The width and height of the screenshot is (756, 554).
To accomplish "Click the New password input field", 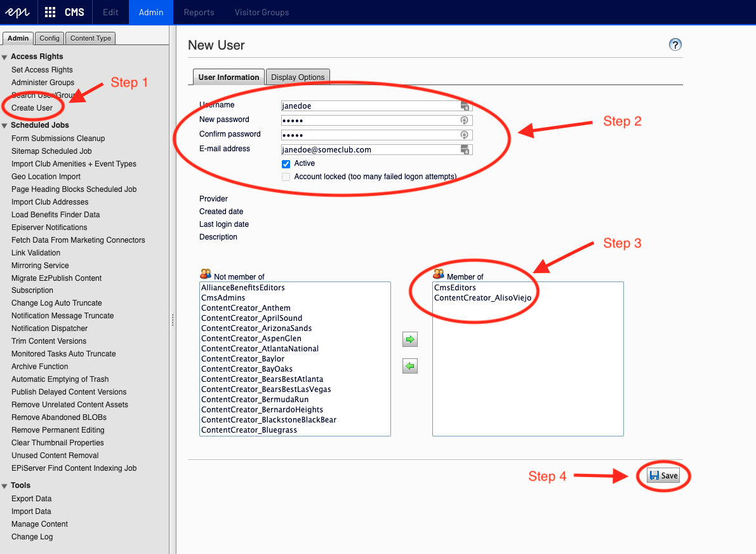I will (x=376, y=120).
